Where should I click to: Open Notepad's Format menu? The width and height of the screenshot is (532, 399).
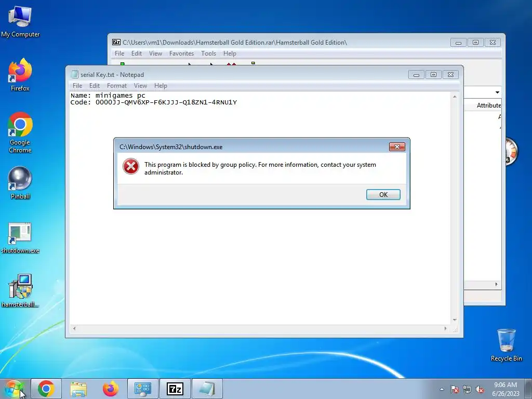click(x=117, y=86)
